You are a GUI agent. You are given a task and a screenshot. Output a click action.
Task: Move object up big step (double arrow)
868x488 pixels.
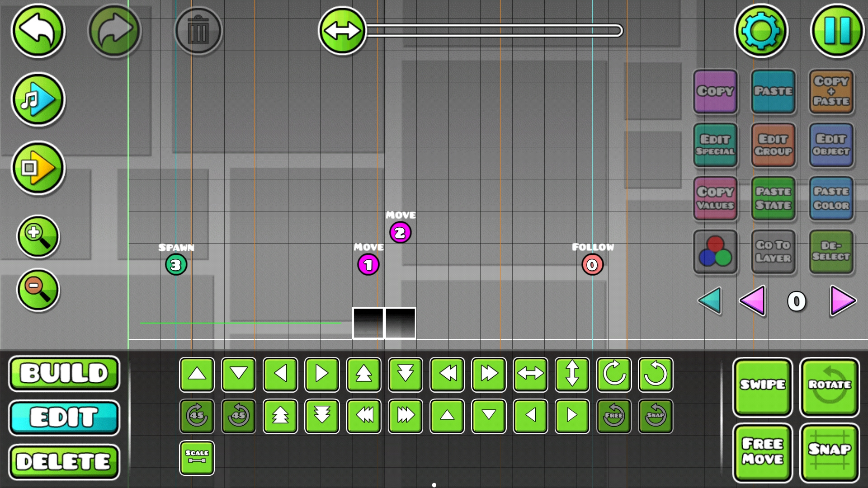[x=363, y=374]
